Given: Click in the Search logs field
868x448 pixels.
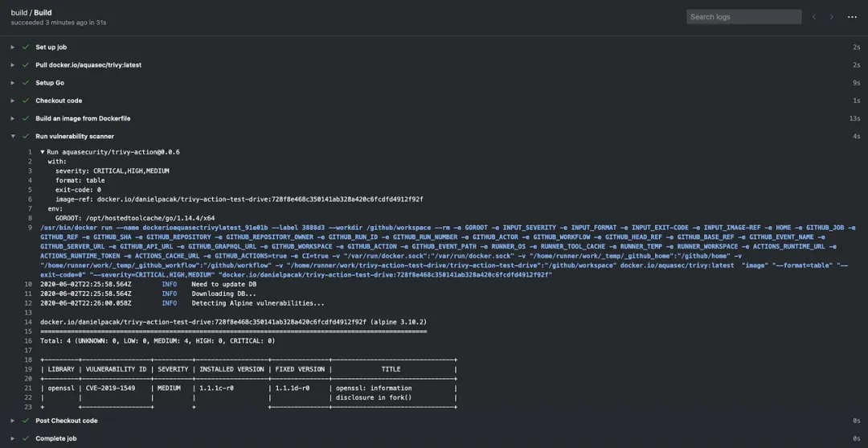Looking at the screenshot, I should click(x=744, y=17).
